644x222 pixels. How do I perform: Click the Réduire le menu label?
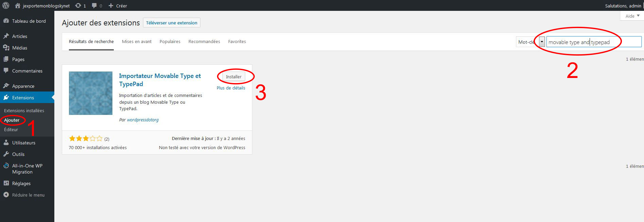[28, 195]
